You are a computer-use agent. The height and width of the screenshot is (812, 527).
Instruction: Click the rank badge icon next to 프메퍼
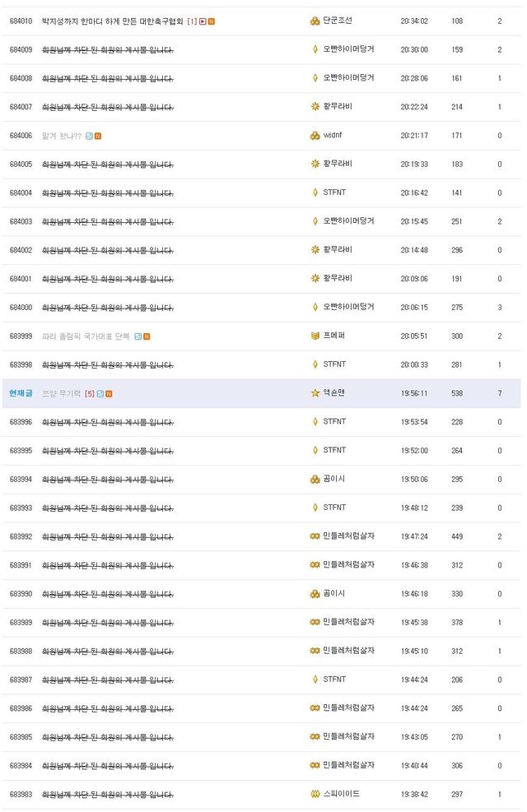pos(315,336)
